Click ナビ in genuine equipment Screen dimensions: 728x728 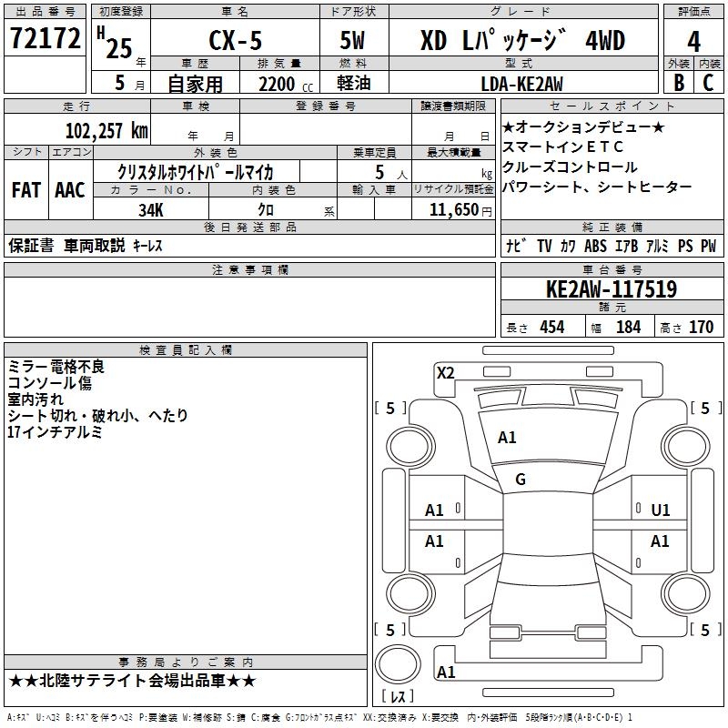click(517, 246)
